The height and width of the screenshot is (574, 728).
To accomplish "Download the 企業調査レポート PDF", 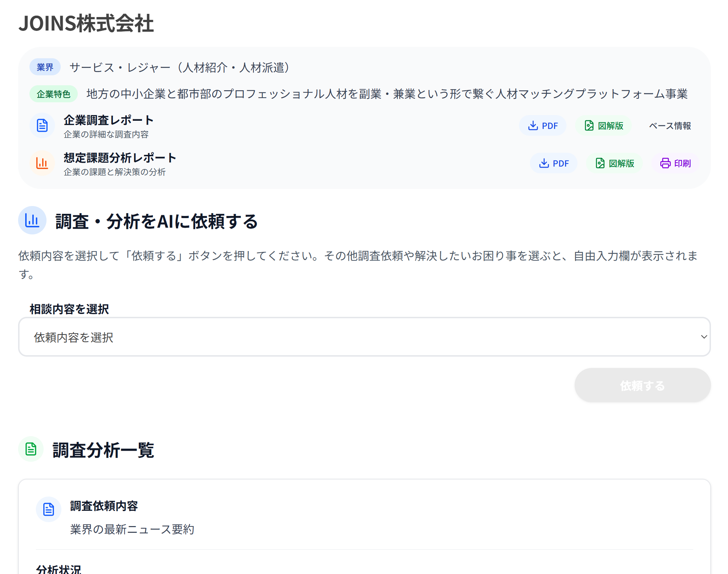I will click(543, 126).
